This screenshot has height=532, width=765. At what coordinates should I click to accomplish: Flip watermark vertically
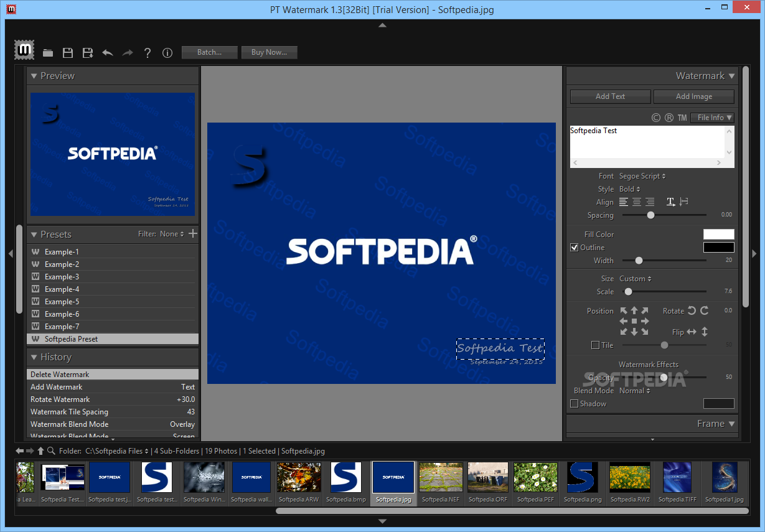pyautogui.click(x=705, y=332)
